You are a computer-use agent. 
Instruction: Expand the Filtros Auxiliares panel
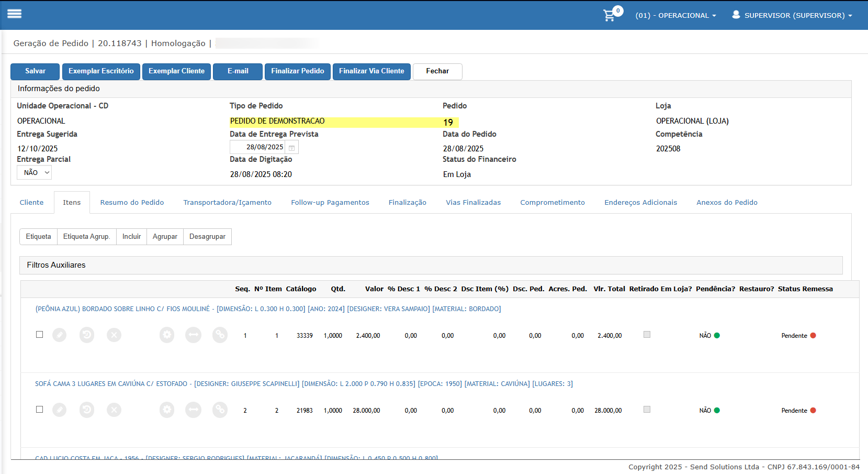56,265
